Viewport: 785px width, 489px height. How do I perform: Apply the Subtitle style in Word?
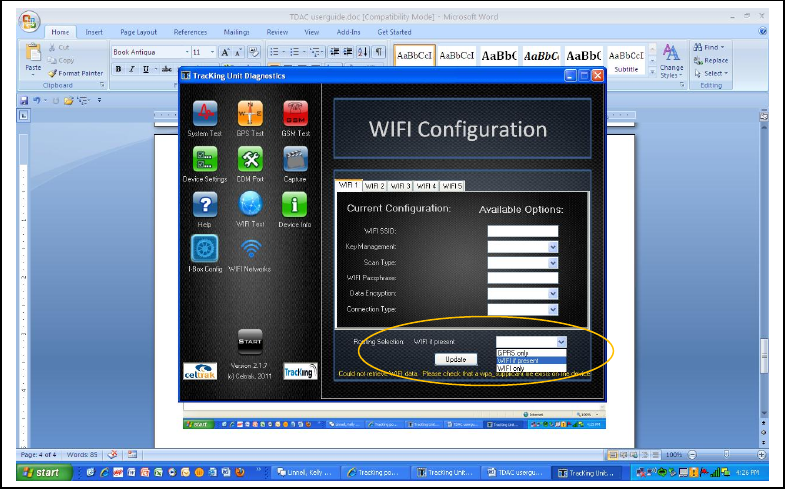[x=626, y=61]
